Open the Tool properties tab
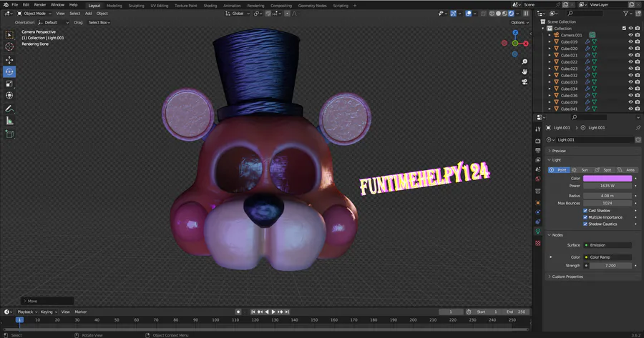The width and height of the screenshot is (644, 338). [538, 129]
